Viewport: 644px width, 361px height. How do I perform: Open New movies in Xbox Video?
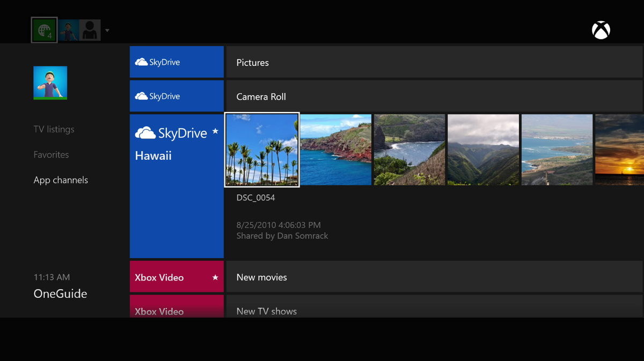[x=261, y=277]
